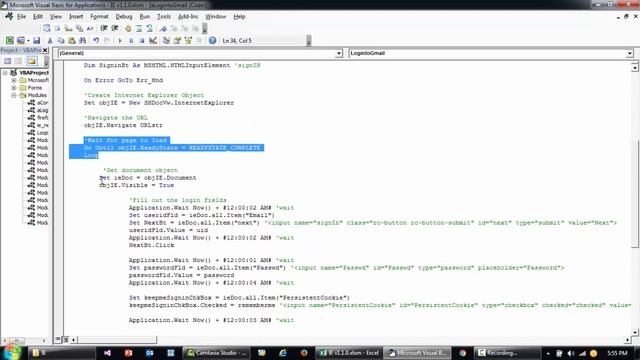Run the macro with the green play icon
The height and width of the screenshot is (360, 640).
[120, 40]
